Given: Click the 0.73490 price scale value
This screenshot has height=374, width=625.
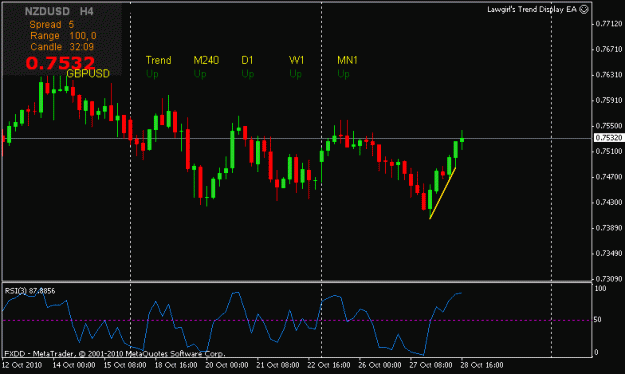Looking at the screenshot, I should [x=609, y=254].
